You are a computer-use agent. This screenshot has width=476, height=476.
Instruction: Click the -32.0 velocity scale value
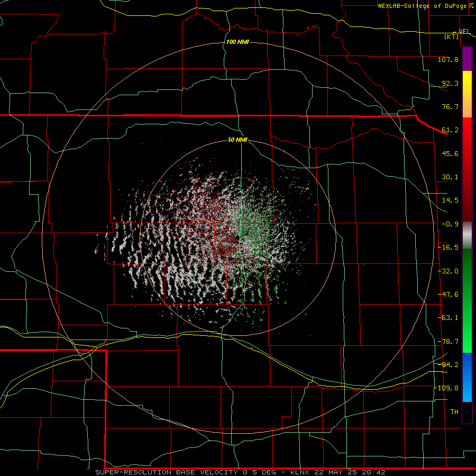coord(448,271)
